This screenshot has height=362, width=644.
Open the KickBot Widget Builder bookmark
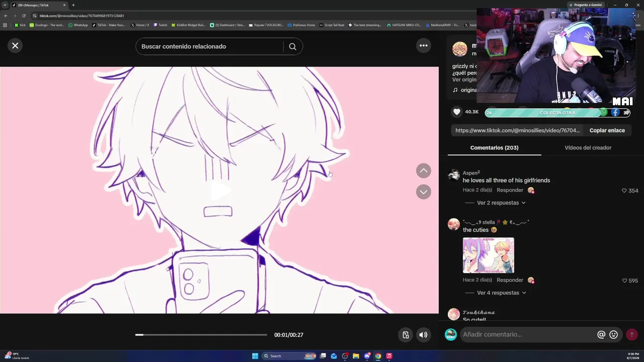(188, 25)
